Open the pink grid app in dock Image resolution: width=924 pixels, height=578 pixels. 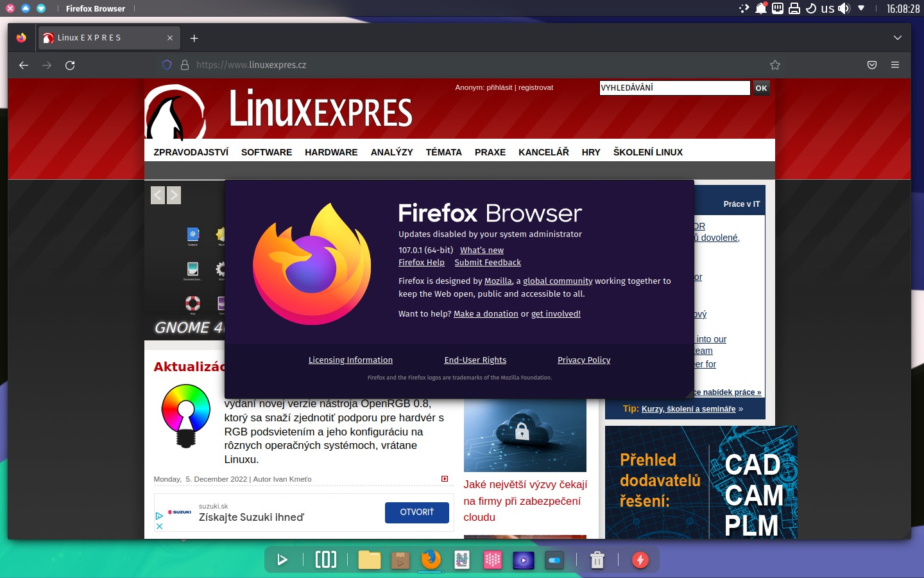(493, 560)
